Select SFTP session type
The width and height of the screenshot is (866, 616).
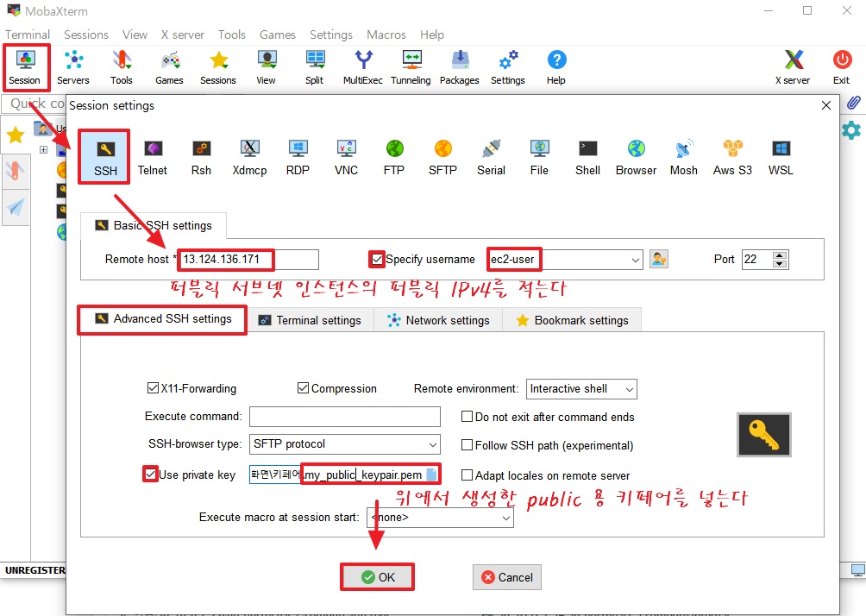(443, 158)
